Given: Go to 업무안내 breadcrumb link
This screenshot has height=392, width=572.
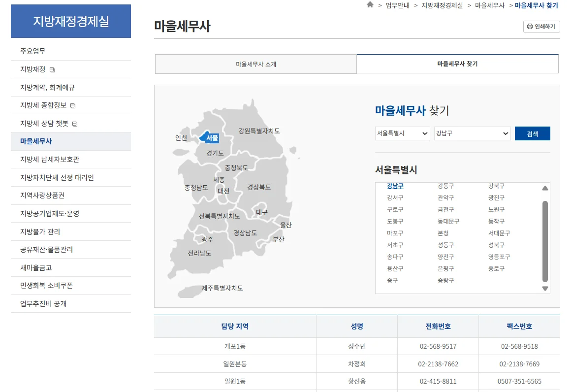Looking at the screenshot, I should pos(397,5).
